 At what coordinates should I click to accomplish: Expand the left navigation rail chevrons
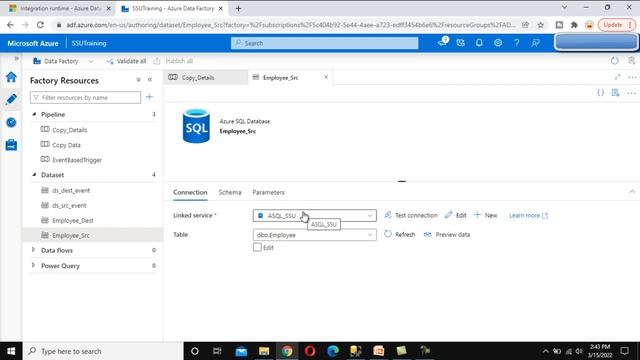point(16,58)
